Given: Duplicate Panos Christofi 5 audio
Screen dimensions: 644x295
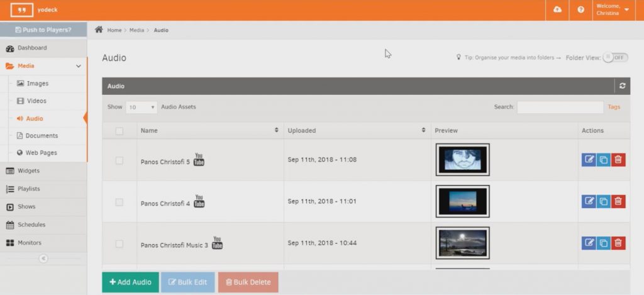Looking at the screenshot, I should tap(603, 159).
